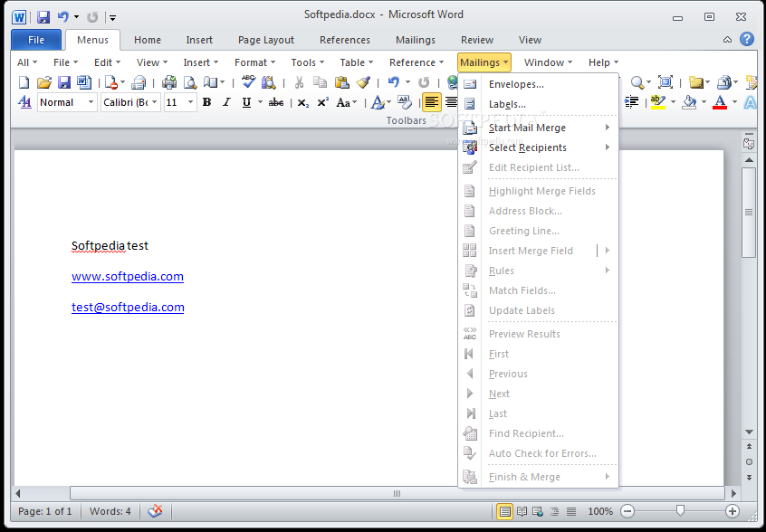Screen dimensions: 766x532
Task: Switch to Print Layout view in status bar
Action: pos(504,511)
